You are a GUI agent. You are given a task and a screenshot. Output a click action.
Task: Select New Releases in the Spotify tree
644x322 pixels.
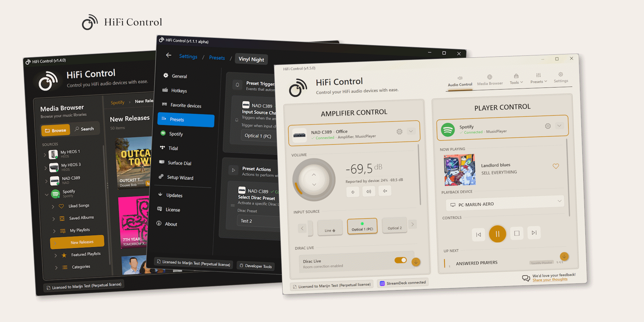[x=77, y=243]
